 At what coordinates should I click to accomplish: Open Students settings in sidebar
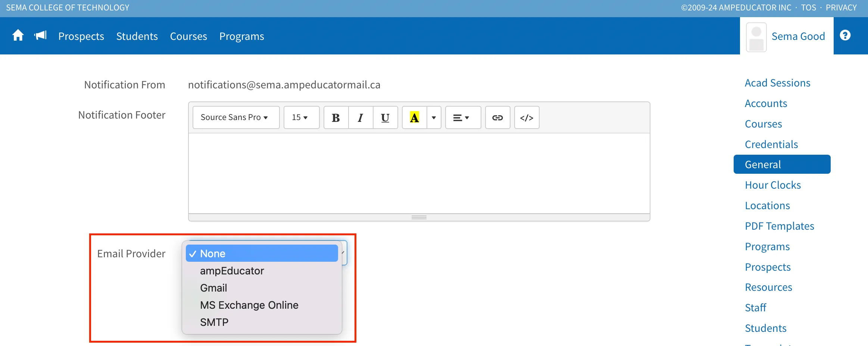coord(765,328)
